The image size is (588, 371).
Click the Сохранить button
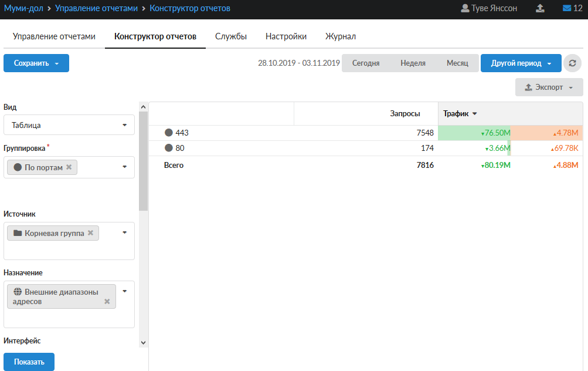[36, 63]
